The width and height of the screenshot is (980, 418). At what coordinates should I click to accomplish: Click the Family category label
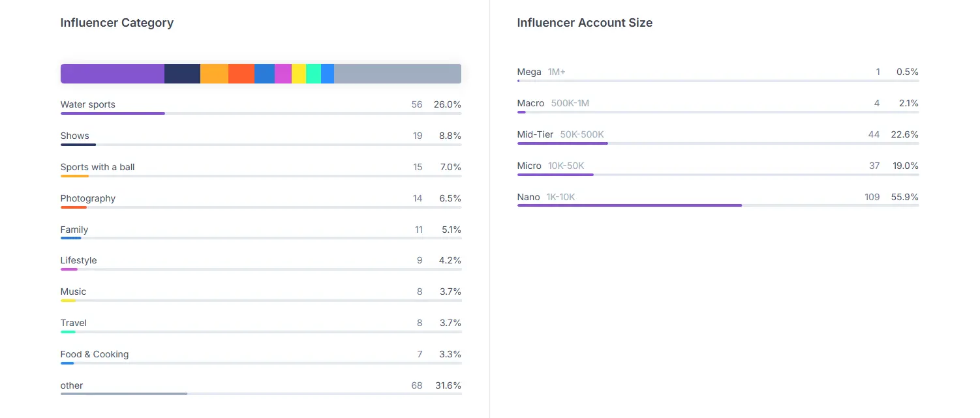74,230
